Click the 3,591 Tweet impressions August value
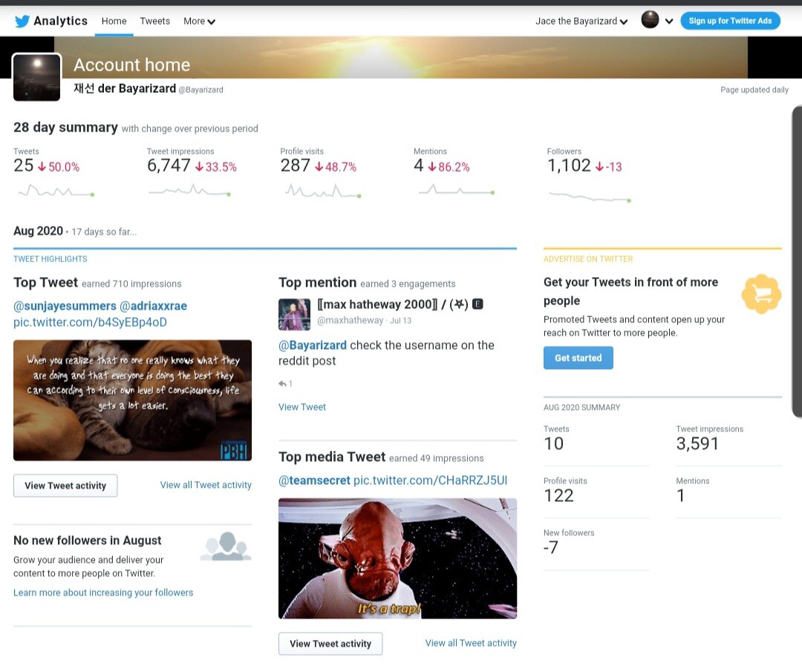This screenshot has height=672, width=802. pos(697,443)
